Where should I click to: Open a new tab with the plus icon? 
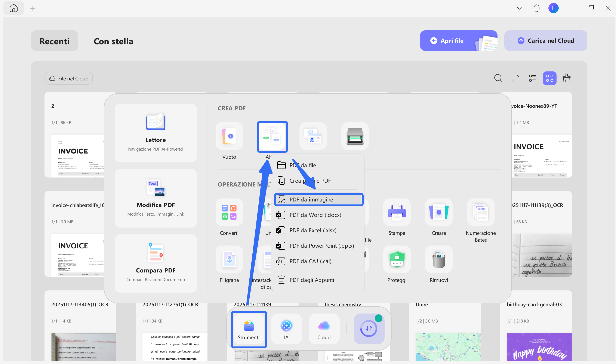33,9
